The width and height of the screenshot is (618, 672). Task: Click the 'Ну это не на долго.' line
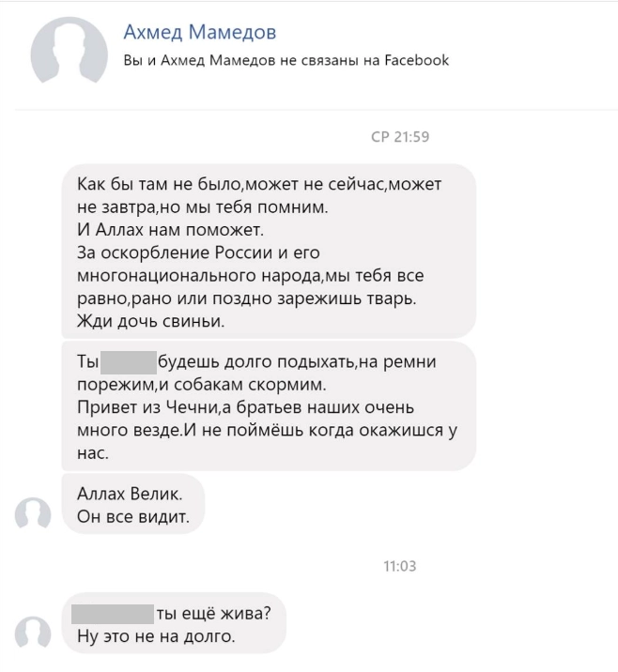(x=156, y=636)
